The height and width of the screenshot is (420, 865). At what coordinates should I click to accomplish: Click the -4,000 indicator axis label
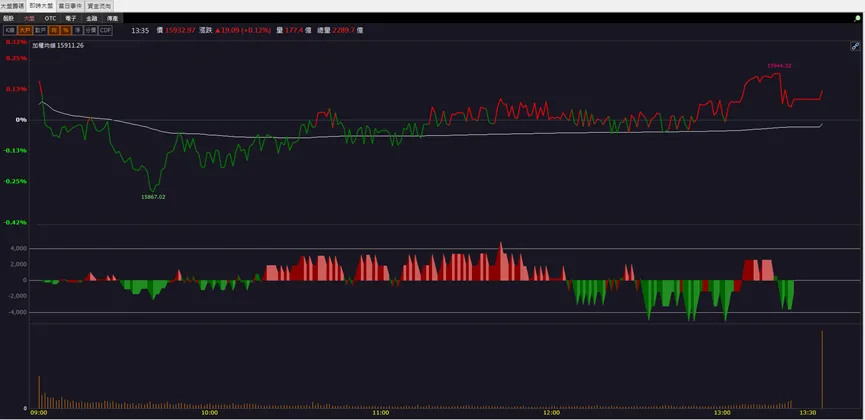click(17, 312)
